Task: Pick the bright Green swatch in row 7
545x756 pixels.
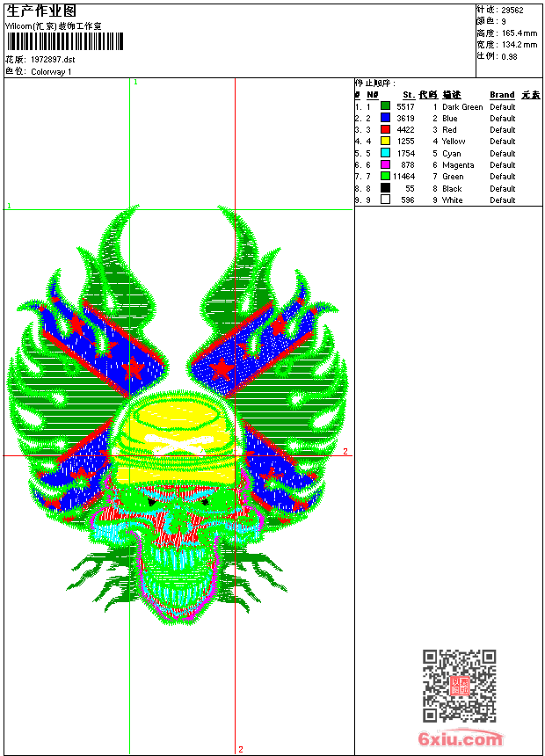Action: [385, 176]
